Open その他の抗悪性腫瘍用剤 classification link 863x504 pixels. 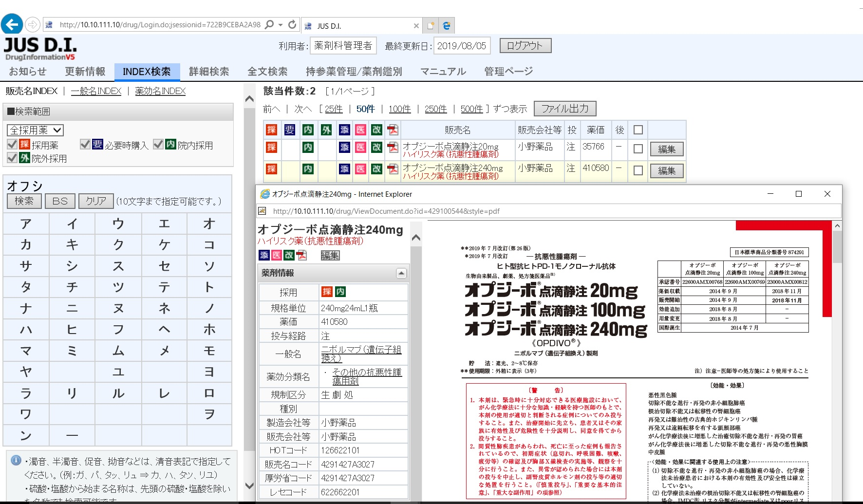point(367,376)
